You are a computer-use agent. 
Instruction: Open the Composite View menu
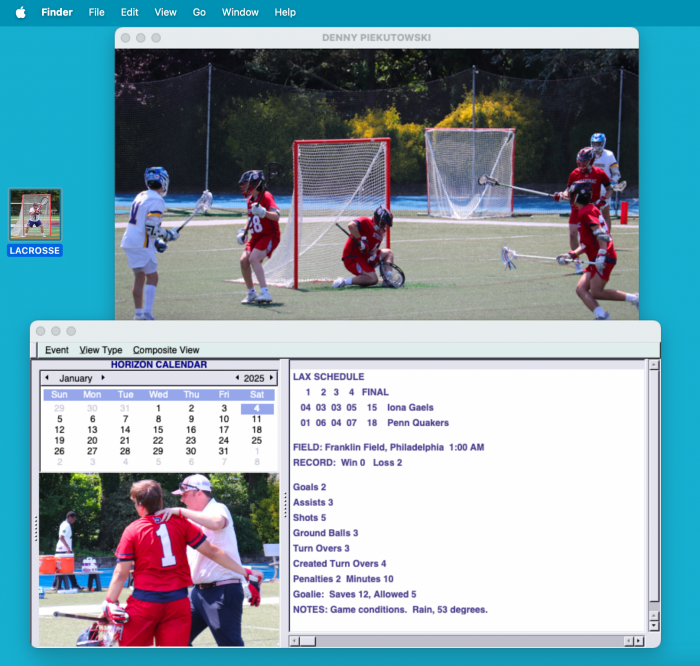pyautogui.click(x=166, y=350)
